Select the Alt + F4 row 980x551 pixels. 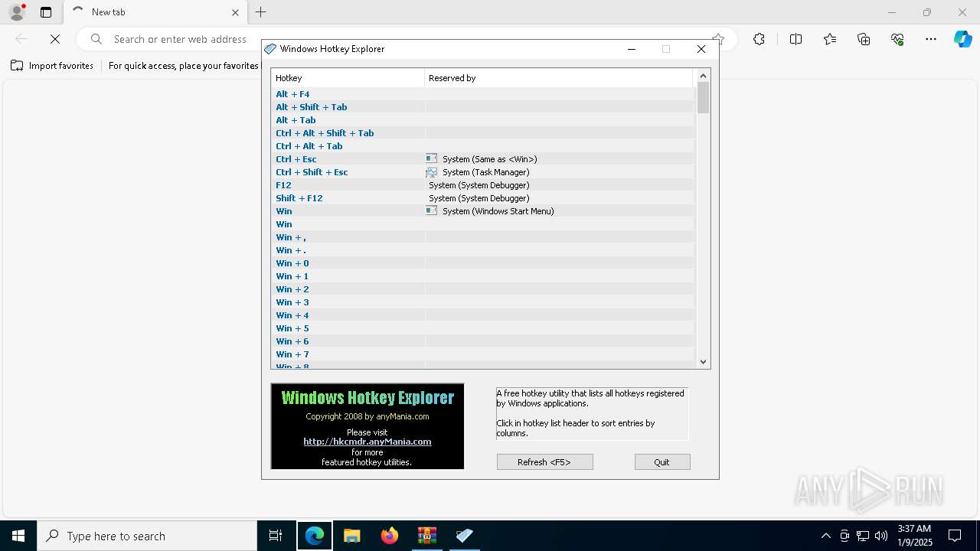[483, 94]
